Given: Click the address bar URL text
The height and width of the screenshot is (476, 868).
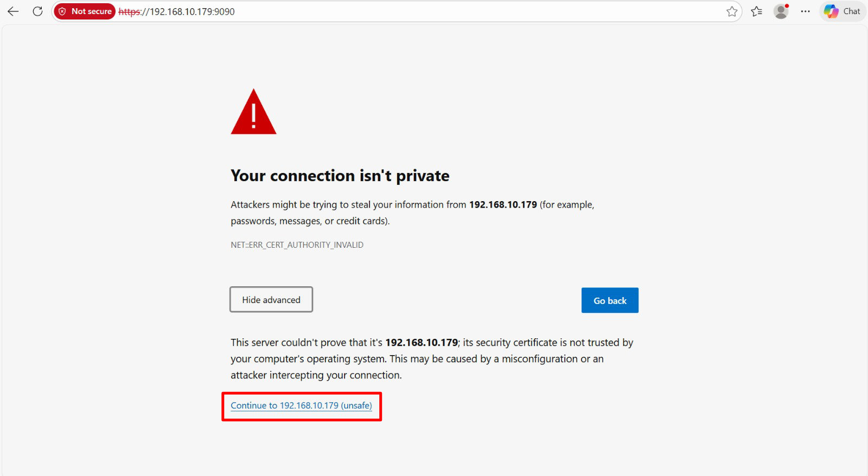Looking at the screenshot, I should pyautogui.click(x=192, y=11).
